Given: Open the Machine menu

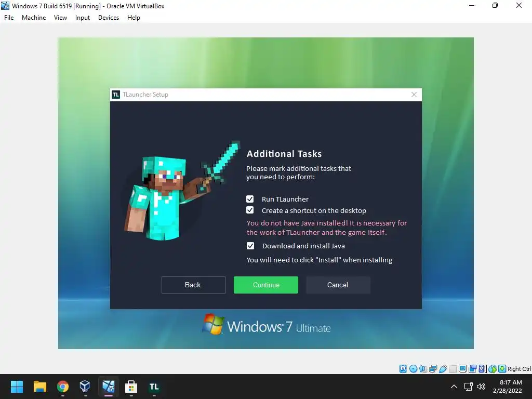Looking at the screenshot, I should pyautogui.click(x=34, y=18).
